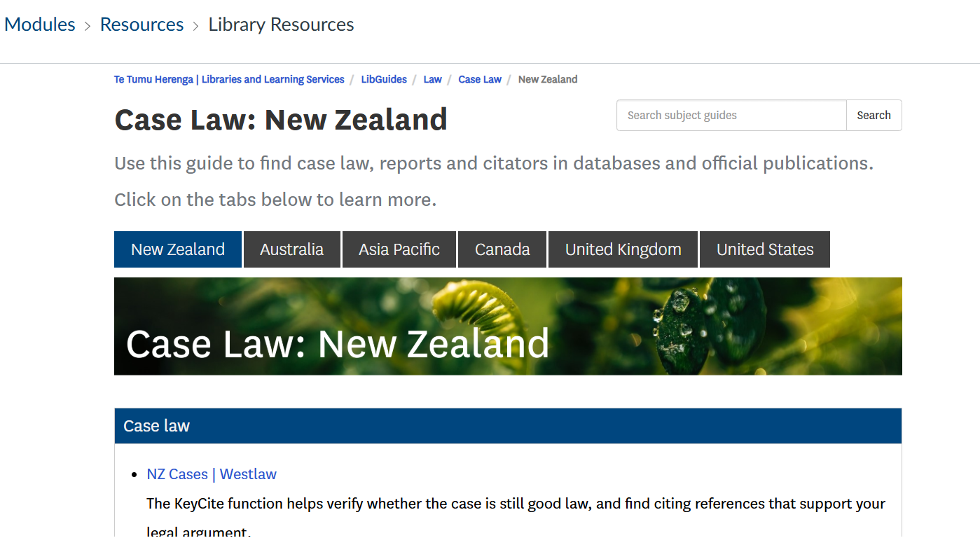980x538 pixels.
Task: Go to the Case Law breadcrumb link
Action: point(480,80)
